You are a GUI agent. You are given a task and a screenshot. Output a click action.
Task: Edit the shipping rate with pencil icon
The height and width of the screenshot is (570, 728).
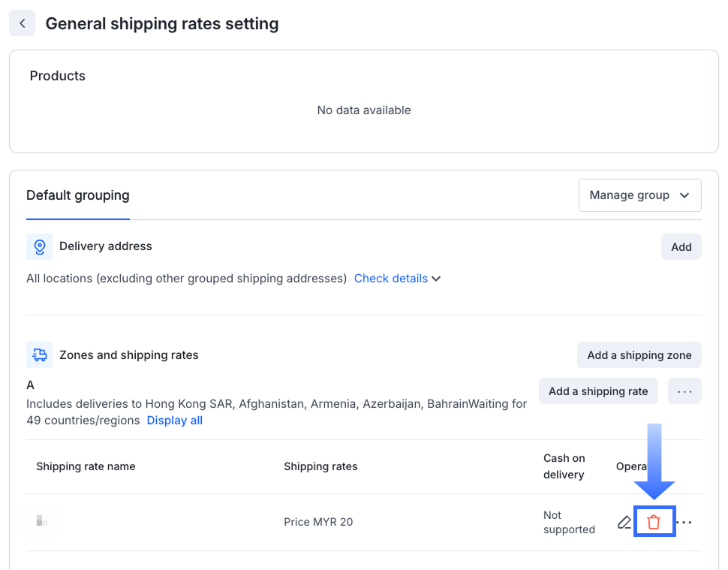[624, 522]
